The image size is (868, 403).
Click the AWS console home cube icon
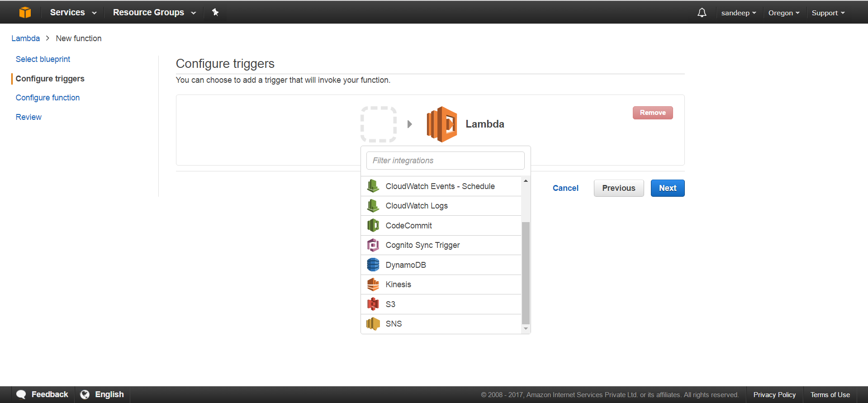[x=25, y=12]
